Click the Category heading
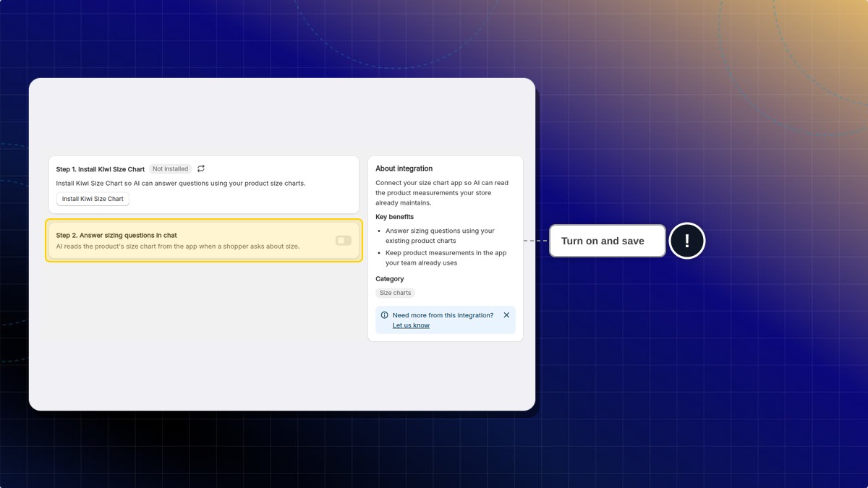Screen dimensions: 868x488 pos(390,279)
